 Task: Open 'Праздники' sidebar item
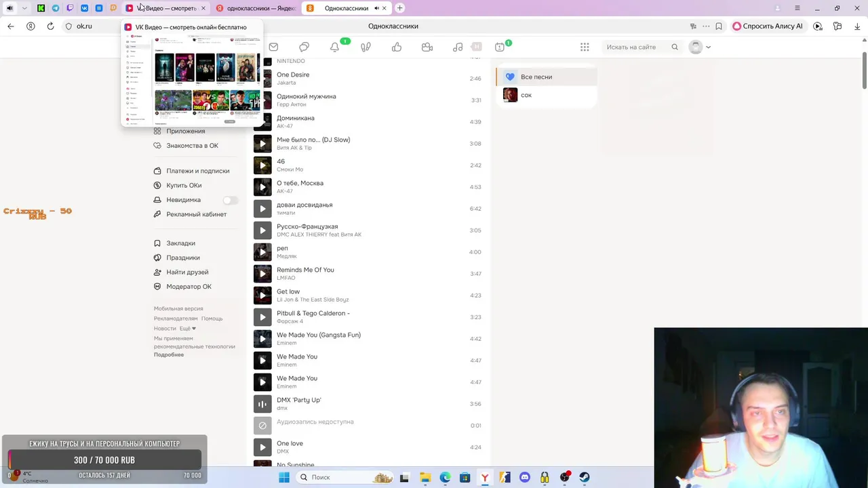[182, 258]
